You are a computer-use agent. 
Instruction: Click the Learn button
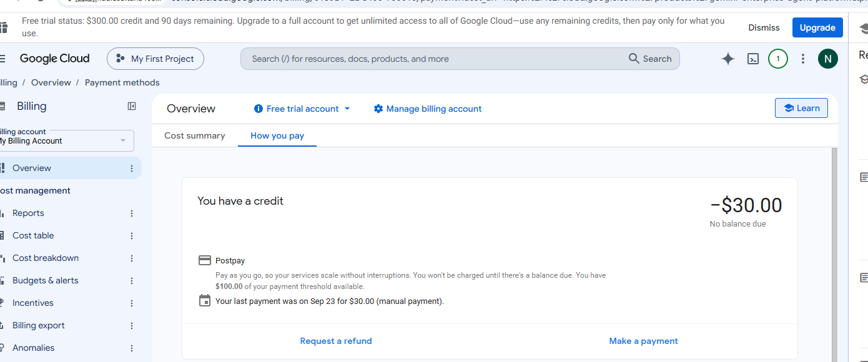coord(801,108)
